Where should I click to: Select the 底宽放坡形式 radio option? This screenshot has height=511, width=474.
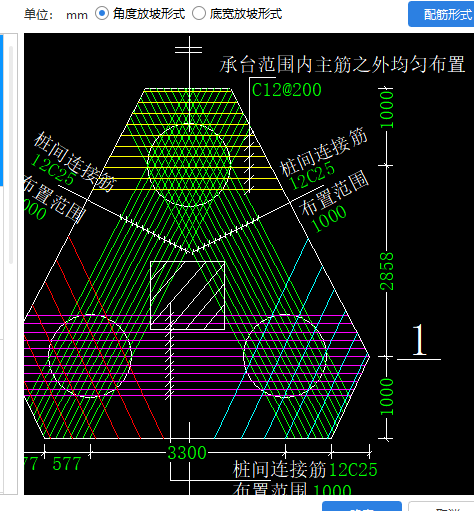[199, 14]
